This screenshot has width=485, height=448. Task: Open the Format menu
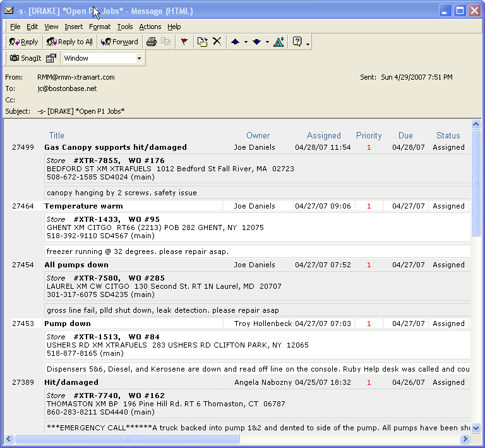[100, 27]
